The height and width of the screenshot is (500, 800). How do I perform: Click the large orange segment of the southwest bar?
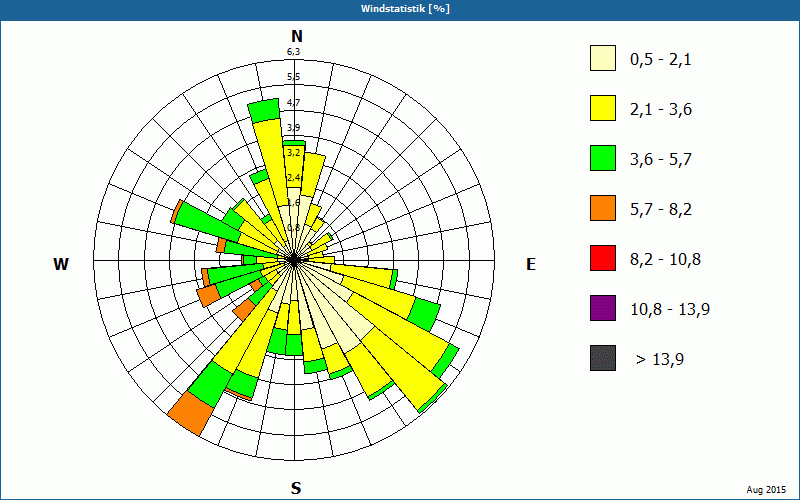(x=191, y=413)
